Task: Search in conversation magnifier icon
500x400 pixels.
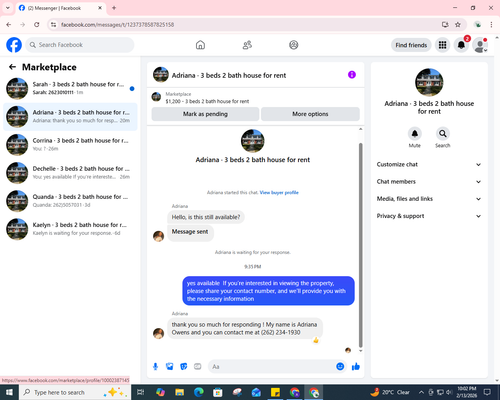Action: coord(443,134)
